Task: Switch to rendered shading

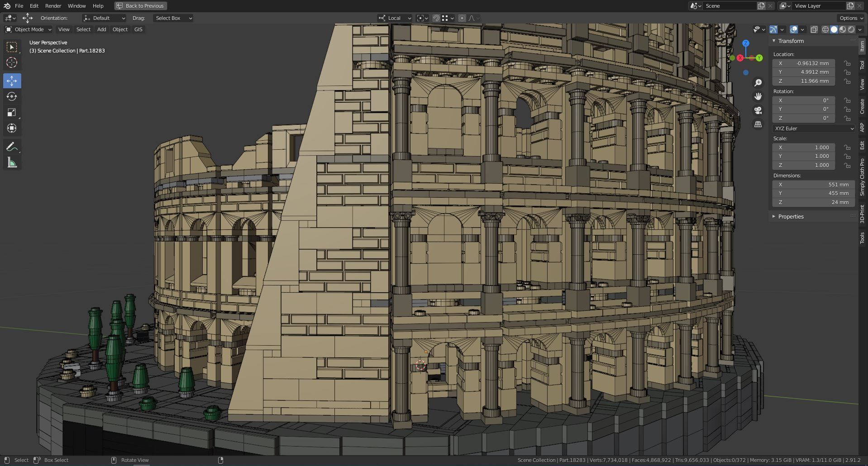Action: (851, 29)
